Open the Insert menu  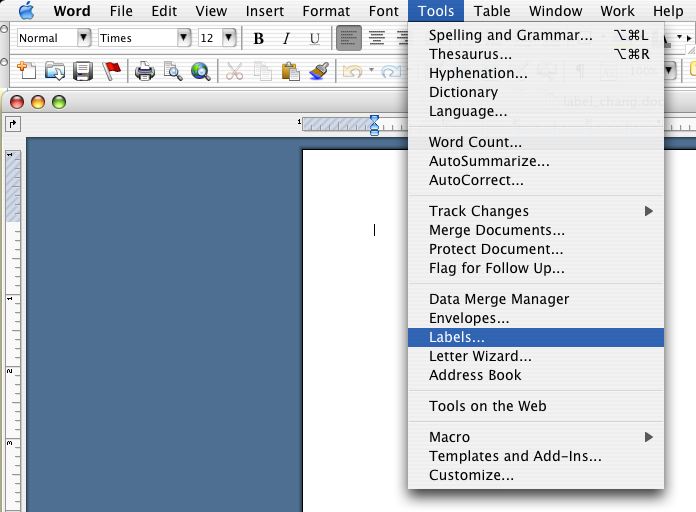tap(265, 11)
